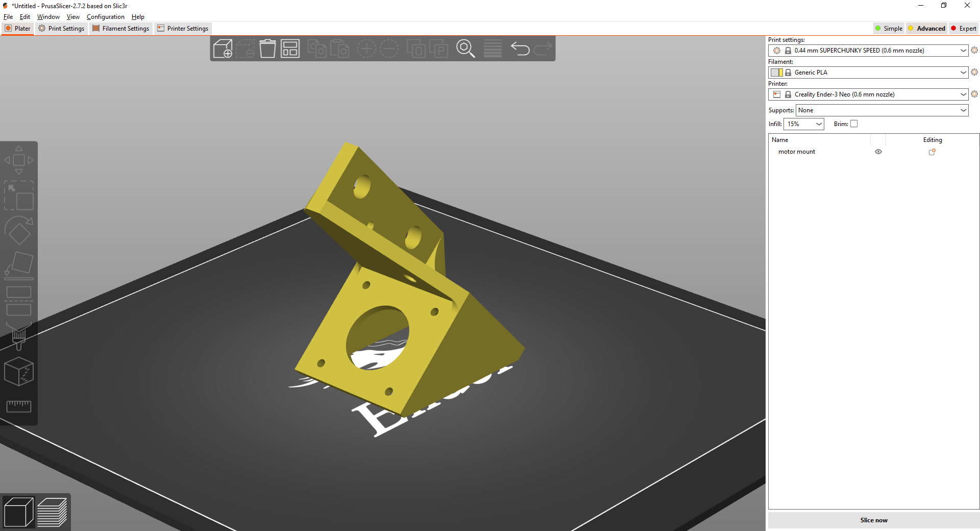This screenshot has height=531, width=980.
Task: Click the Copy icon in toolbar
Action: tap(317, 49)
